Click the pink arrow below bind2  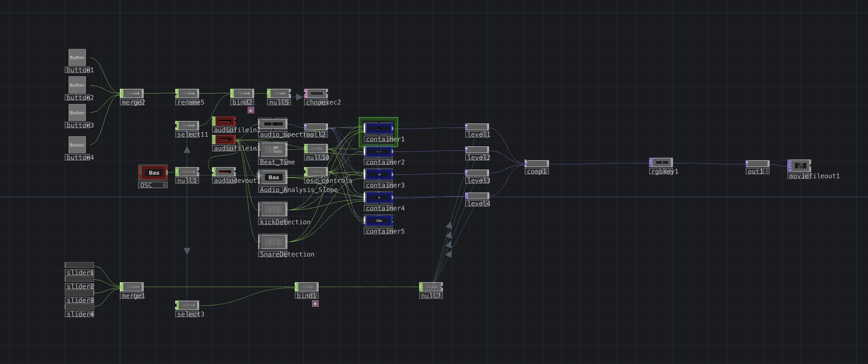[251, 110]
